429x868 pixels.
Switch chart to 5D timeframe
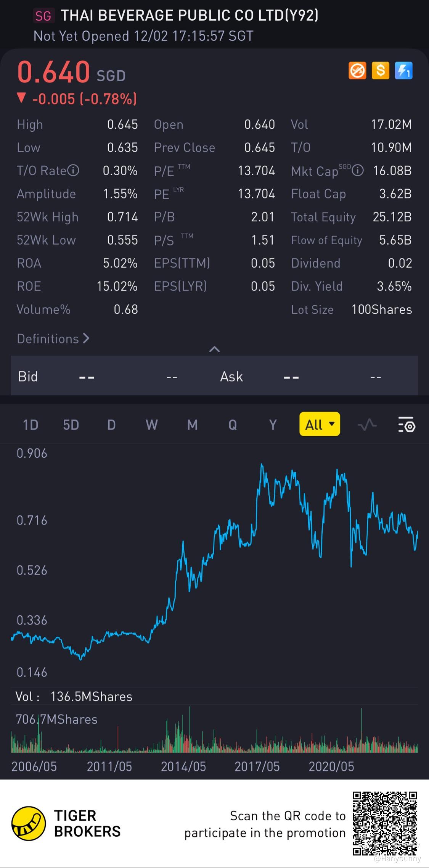pyautogui.click(x=71, y=425)
